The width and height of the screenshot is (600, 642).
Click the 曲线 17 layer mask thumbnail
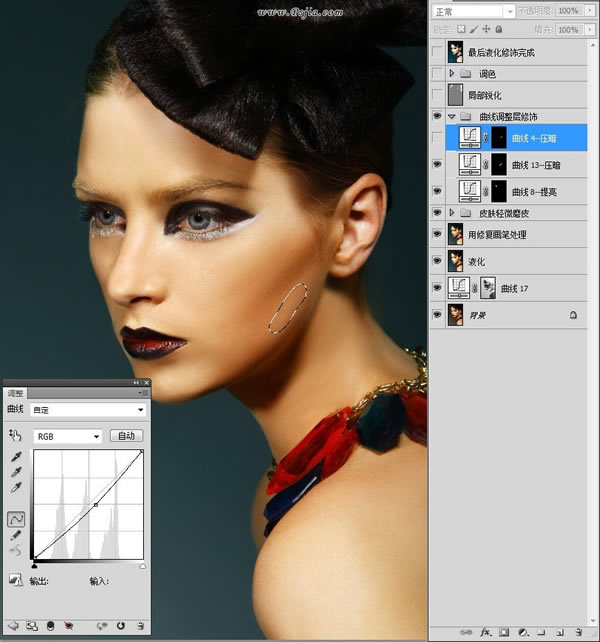point(488,288)
